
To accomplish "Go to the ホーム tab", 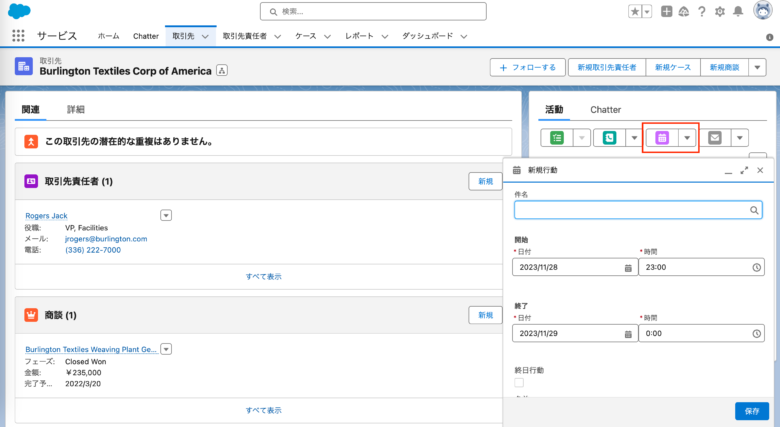I will 108,36.
